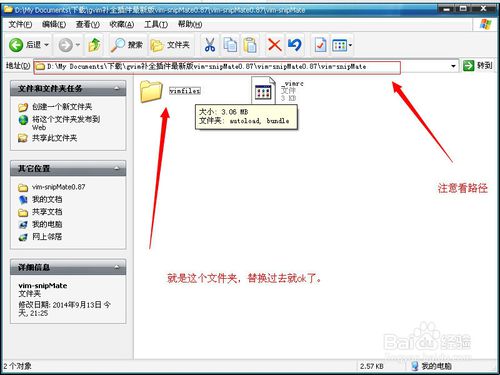Close the explorer window

(483, 9)
